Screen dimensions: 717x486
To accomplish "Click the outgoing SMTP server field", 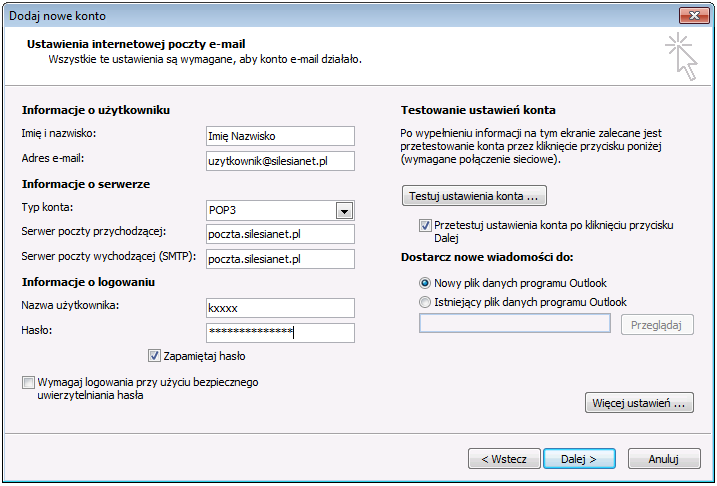I will (x=279, y=259).
